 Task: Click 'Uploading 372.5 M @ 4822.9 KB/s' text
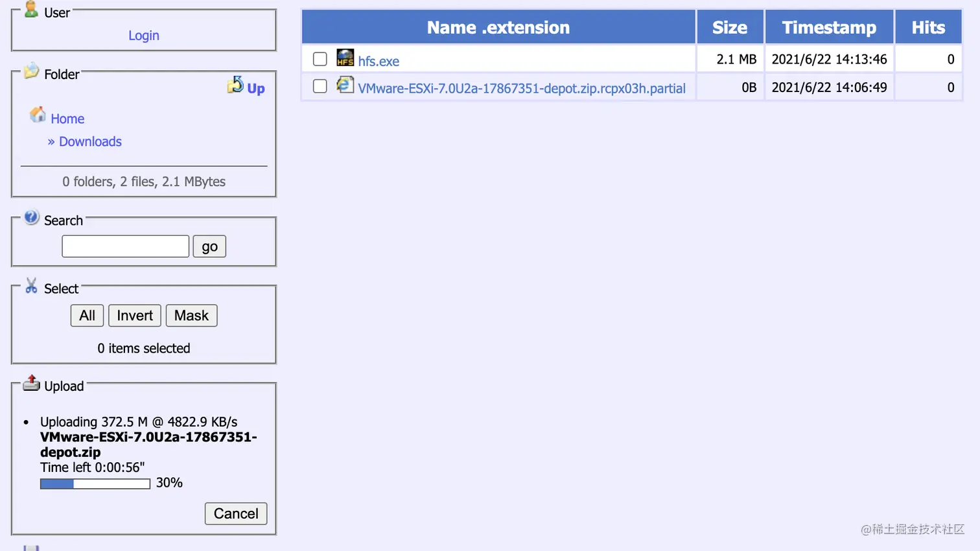click(139, 422)
